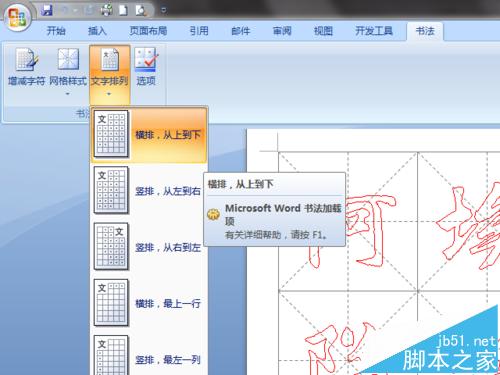The width and height of the screenshot is (500, 375).
Task: Go to the 邮件 tab
Action: [241, 31]
